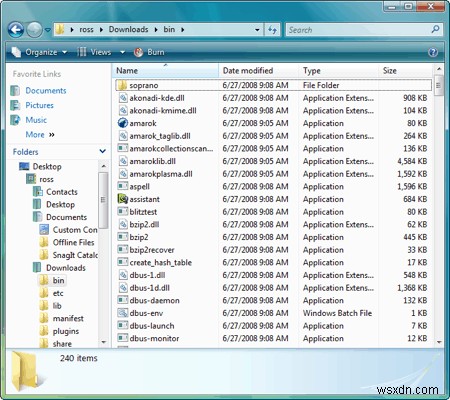Select Desktop root in the folder tree
The height and width of the screenshot is (400, 450).
point(47,166)
